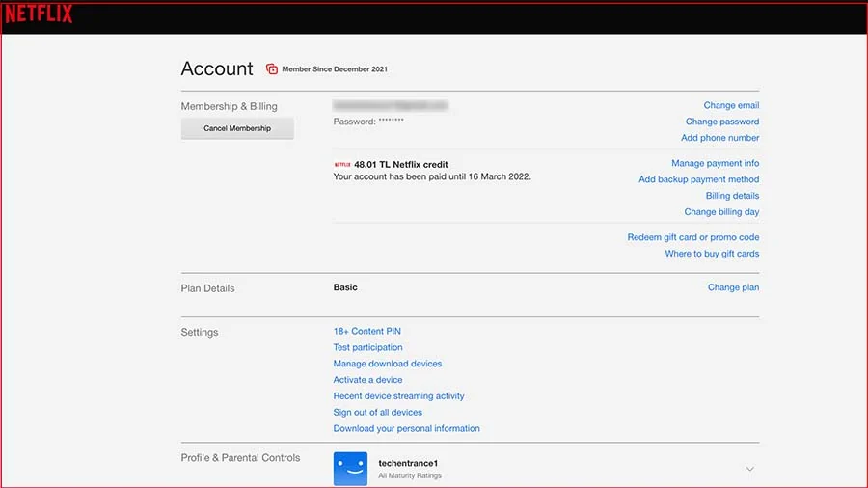
Task: Click Sign out of all devices
Action: tap(377, 412)
